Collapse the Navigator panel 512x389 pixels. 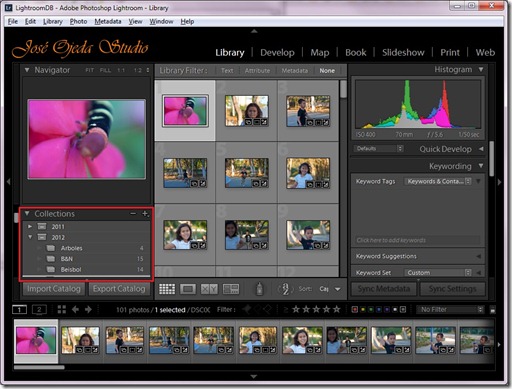[x=27, y=70]
